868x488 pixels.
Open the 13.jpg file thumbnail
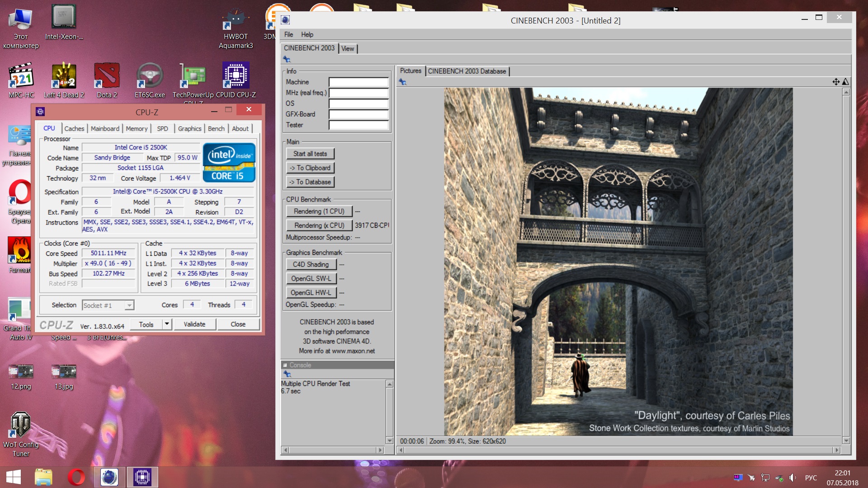(64, 377)
